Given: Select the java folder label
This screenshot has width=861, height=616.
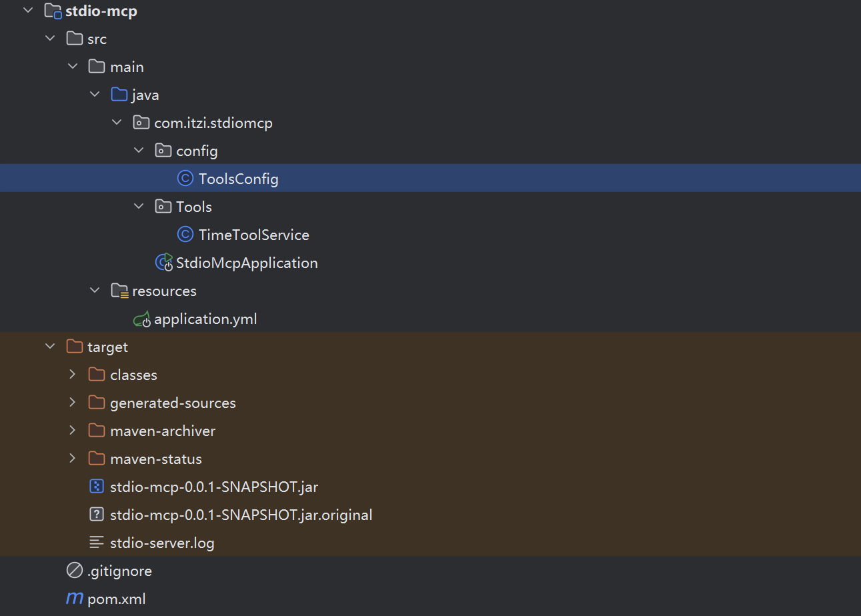Looking at the screenshot, I should (145, 95).
